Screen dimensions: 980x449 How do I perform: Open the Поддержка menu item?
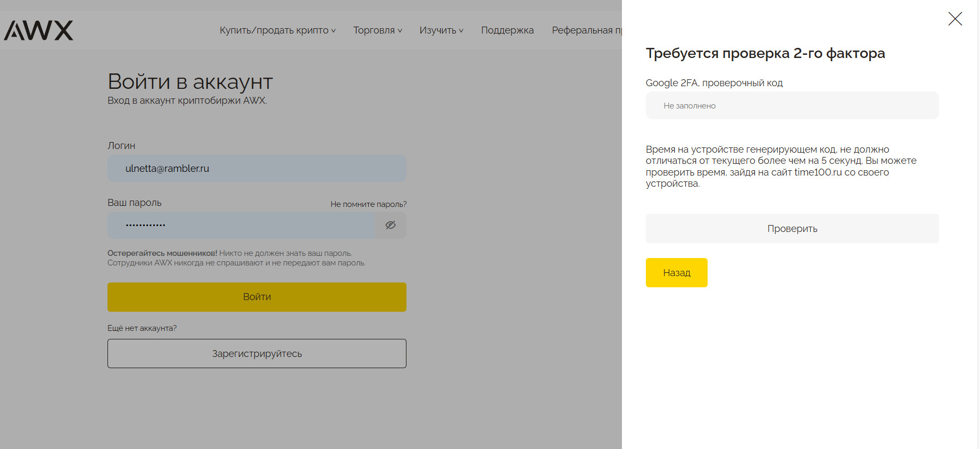tap(507, 30)
